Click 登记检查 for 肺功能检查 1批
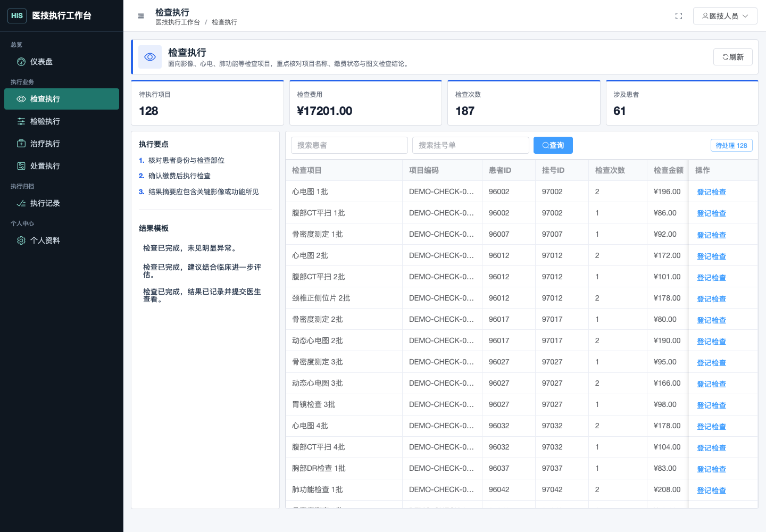Image resolution: width=766 pixels, height=532 pixels. coord(711,490)
